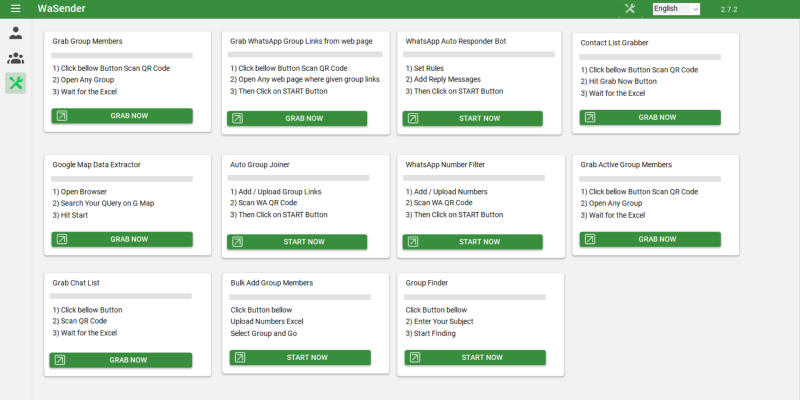Open the group contacts sidebar icon
This screenshot has height=400, width=800.
[x=16, y=58]
